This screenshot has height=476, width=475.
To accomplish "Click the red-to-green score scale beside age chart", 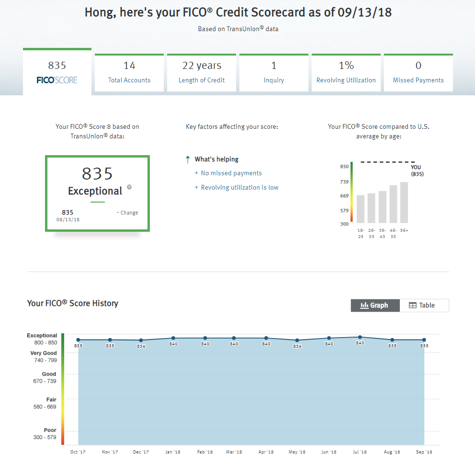I will [351, 193].
